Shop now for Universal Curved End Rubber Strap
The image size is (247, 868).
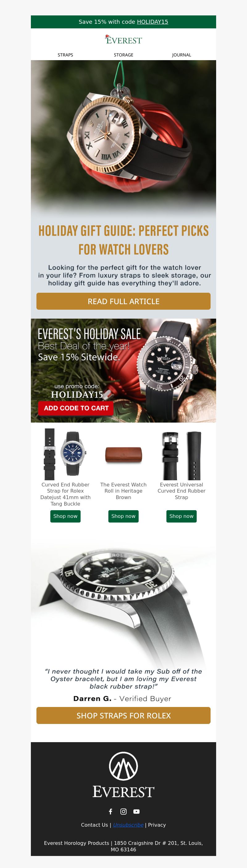[182, 516]
